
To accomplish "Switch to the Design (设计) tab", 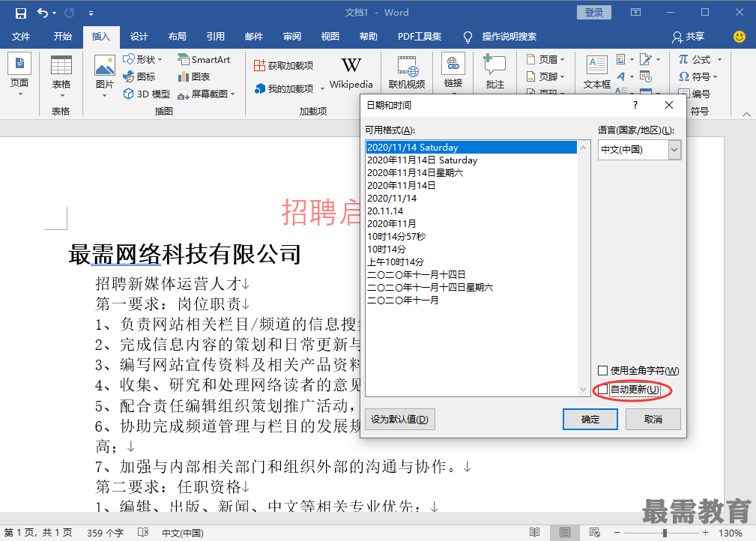I will 139,37.
